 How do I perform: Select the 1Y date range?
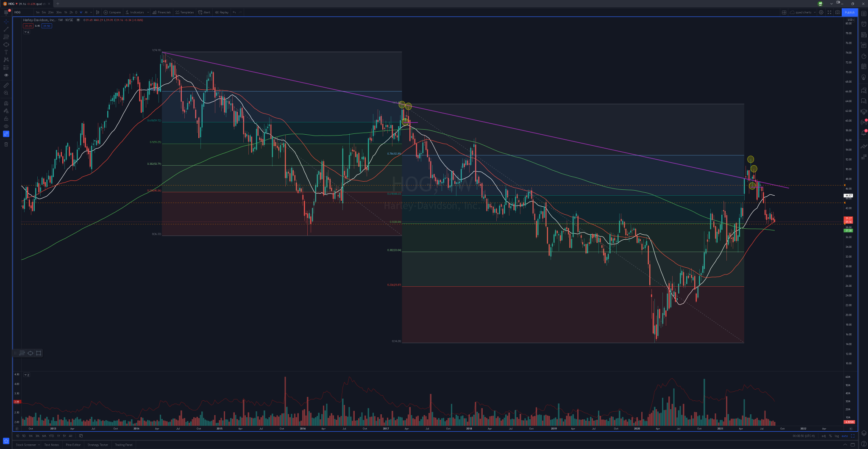coord(58,436)
